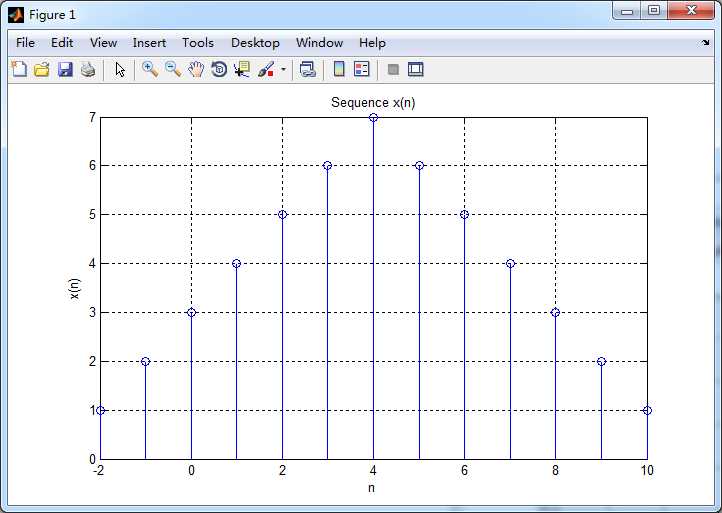This screenshot has height=513, width=722.
Task: Open the Edit menu
Action: point(62,43)
